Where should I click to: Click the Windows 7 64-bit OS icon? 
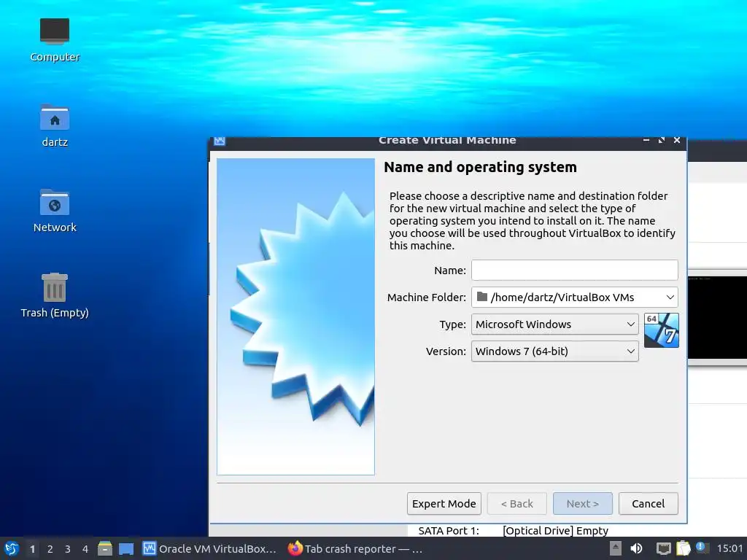coord(661,330)
